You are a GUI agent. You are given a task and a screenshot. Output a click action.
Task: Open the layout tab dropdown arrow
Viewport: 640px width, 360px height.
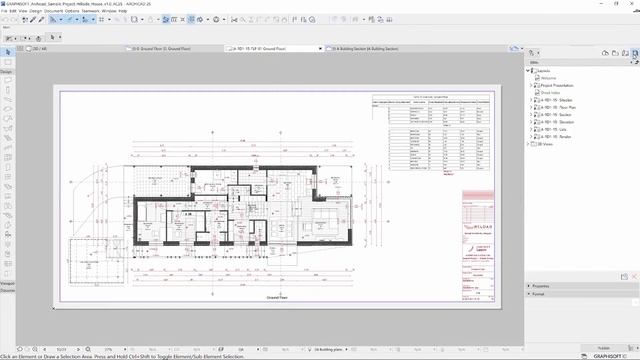pos(320,49)
